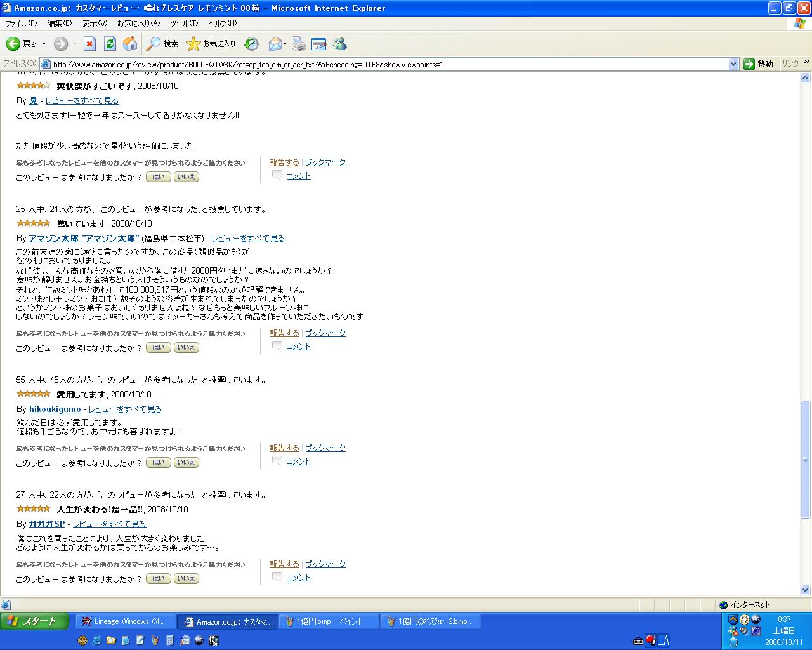The image size is (812, 650).
Task: Vote いいえ on 晃's 爽快感 review
Action: 187,177
